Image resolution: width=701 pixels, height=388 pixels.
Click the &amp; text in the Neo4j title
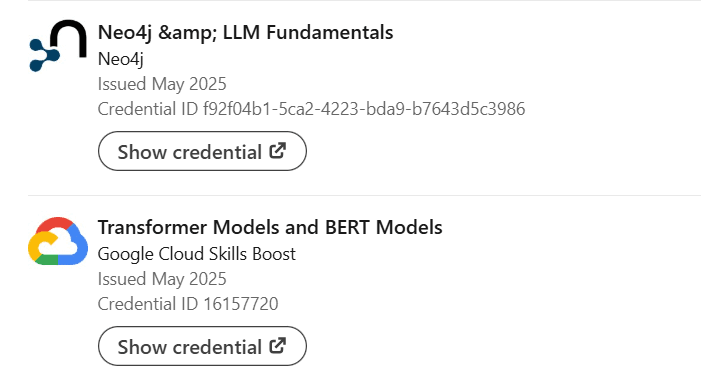[x=187, y=33]
